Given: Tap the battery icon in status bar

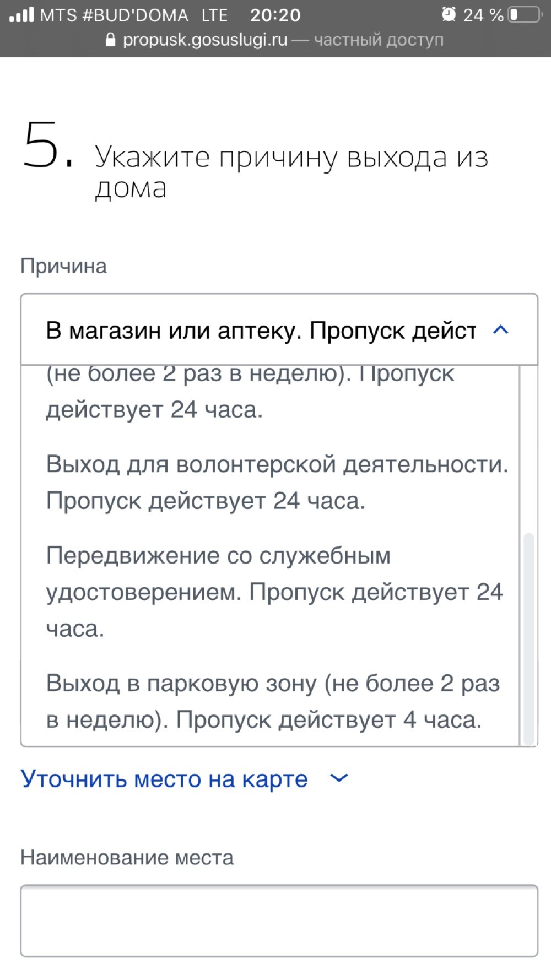Looking at the screenshot, I should (526, 15).
